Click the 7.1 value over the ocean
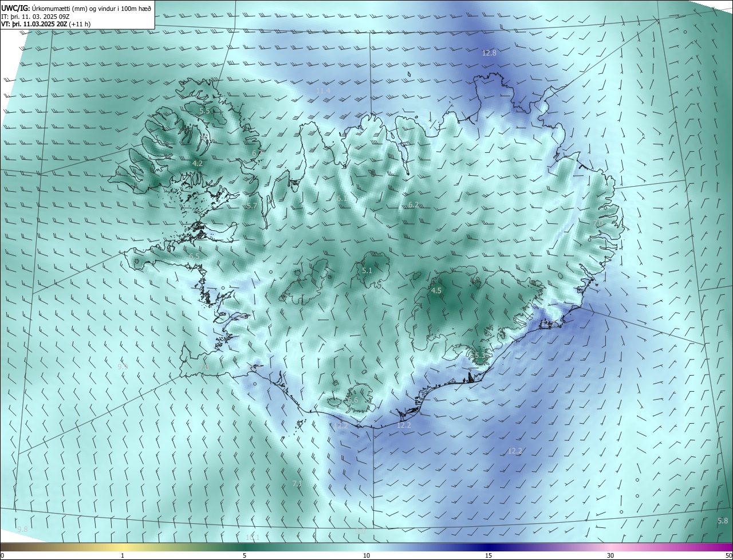Image resolution: width=733 pixels, height=560 pixels. (x=297, y=484)
